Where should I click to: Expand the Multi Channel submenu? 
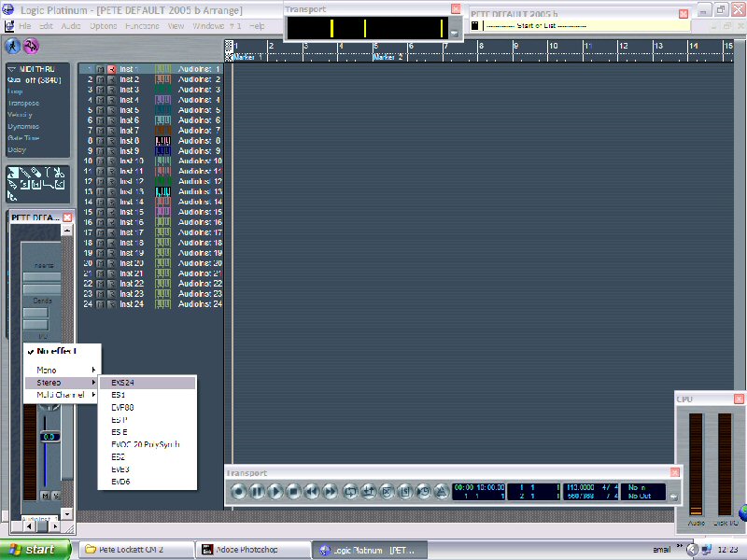(61, 395)
